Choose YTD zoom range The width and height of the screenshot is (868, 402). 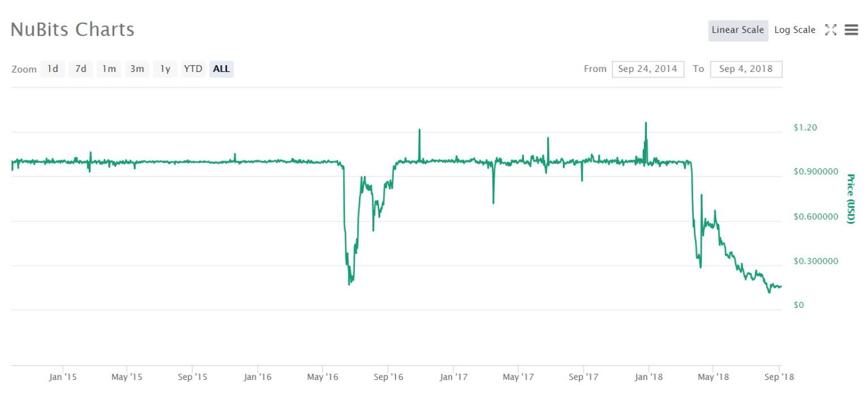[193, 69]
